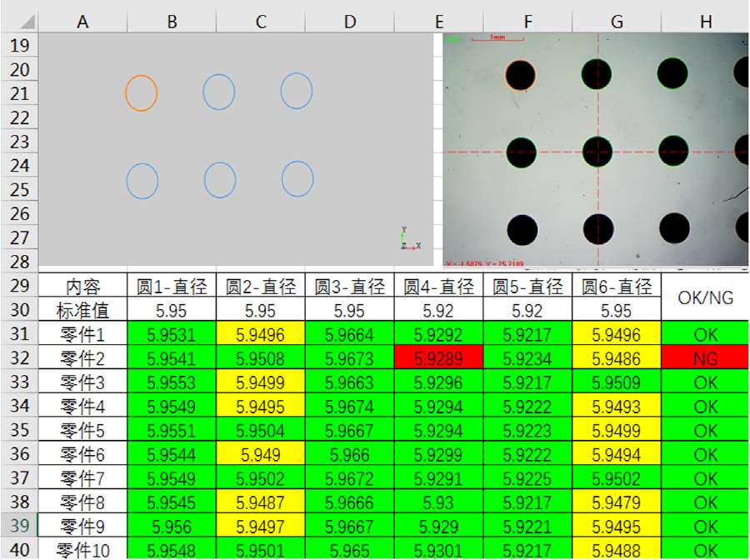This screenshot has height=560, width=750.
Task: Select column B header
Action: [172, 22]
